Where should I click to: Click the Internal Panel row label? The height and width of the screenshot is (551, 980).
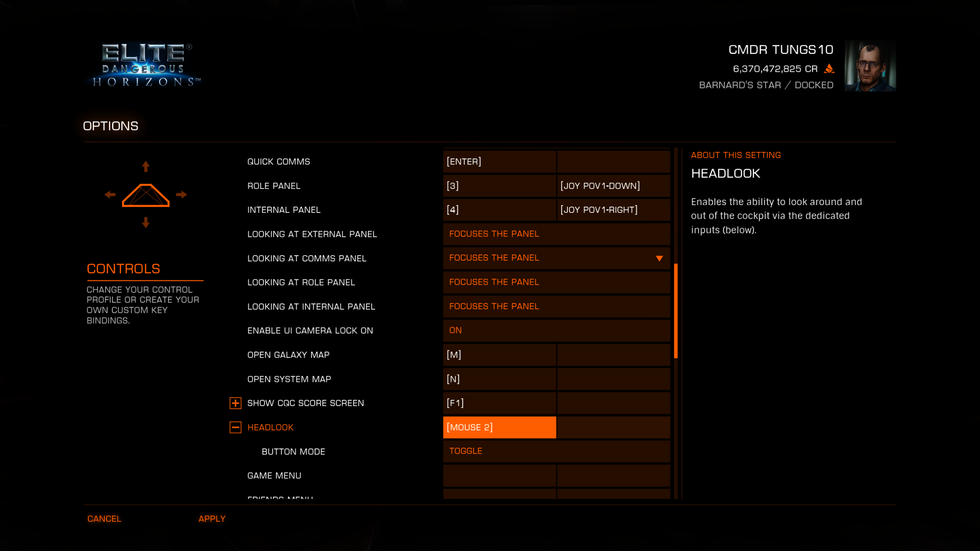(284, 210)
